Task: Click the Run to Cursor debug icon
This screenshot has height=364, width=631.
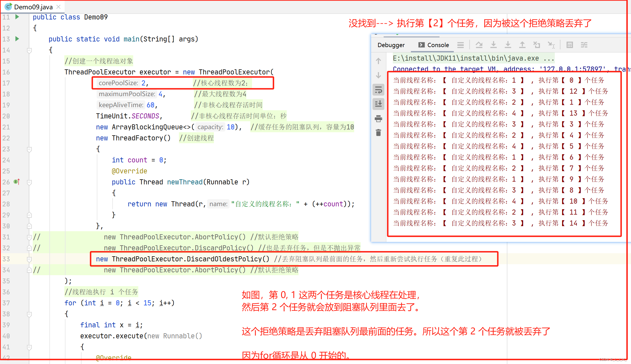Action: pyautogui.click(x=551, y=45)
